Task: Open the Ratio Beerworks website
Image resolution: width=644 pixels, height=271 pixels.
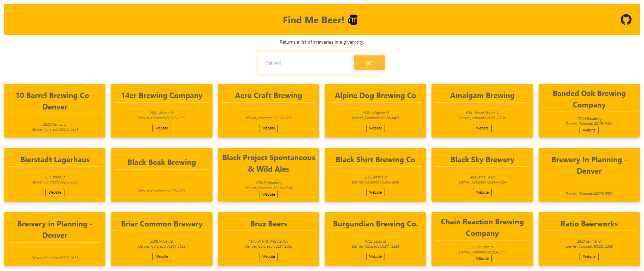Action: click(589, 256)
